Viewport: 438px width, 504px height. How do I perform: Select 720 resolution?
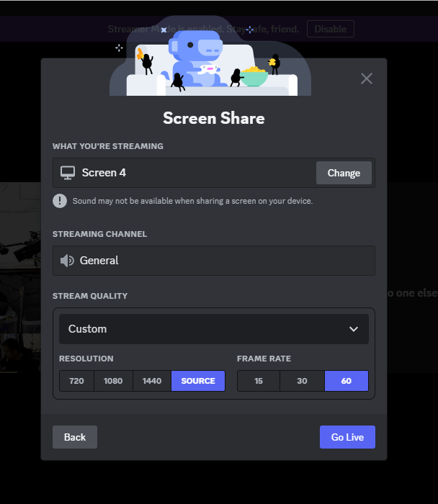point(76,381)
